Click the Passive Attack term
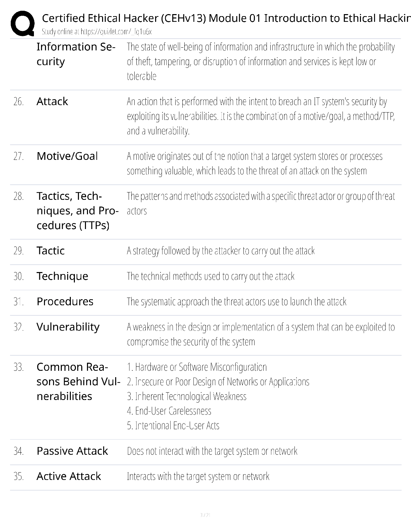This screenshot has width=411, height=532. 72,451
